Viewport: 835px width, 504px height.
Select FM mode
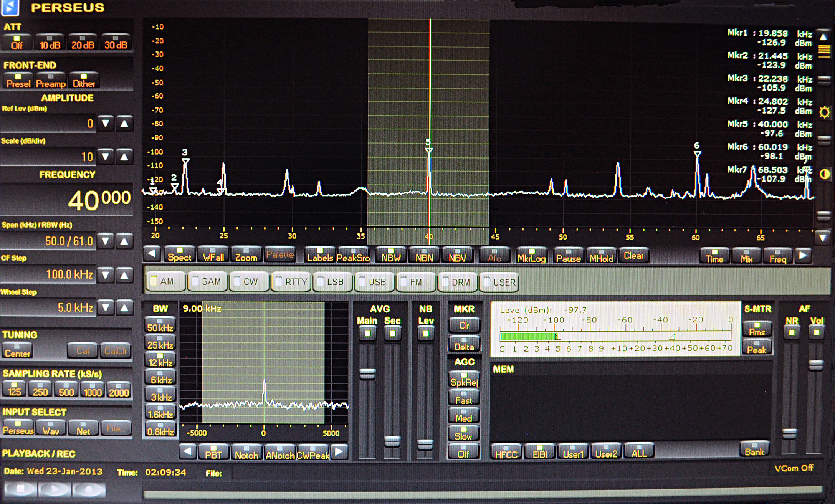pos(416,282)
